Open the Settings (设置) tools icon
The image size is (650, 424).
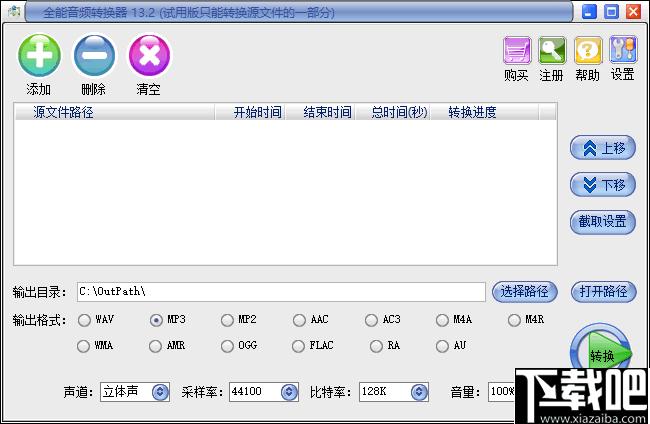[x=623, y=50]
